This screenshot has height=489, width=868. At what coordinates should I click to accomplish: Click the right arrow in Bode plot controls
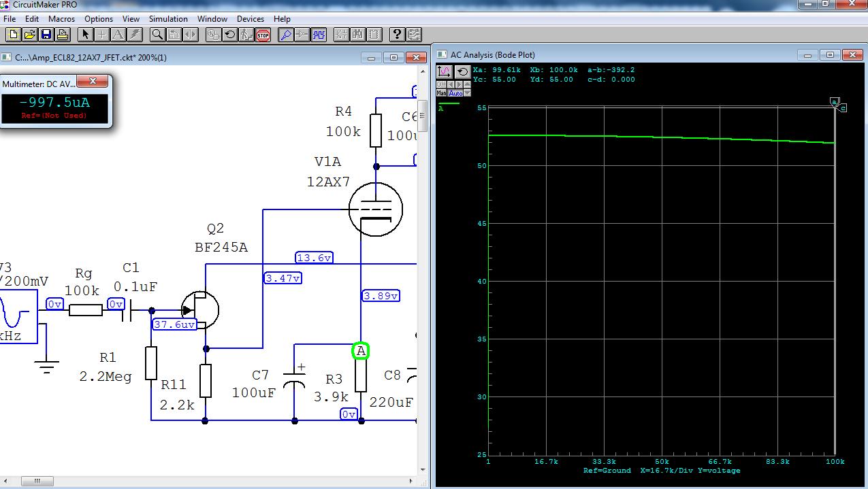[459, 84]
